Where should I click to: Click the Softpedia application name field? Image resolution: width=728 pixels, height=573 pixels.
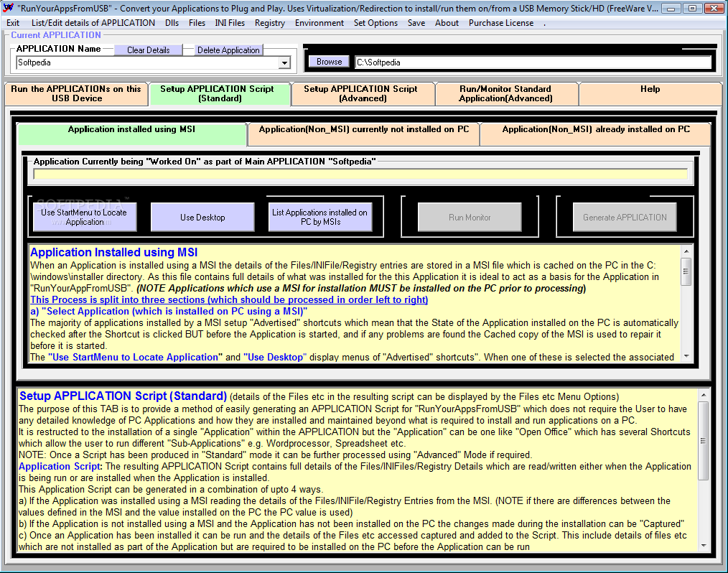(148, 62)
